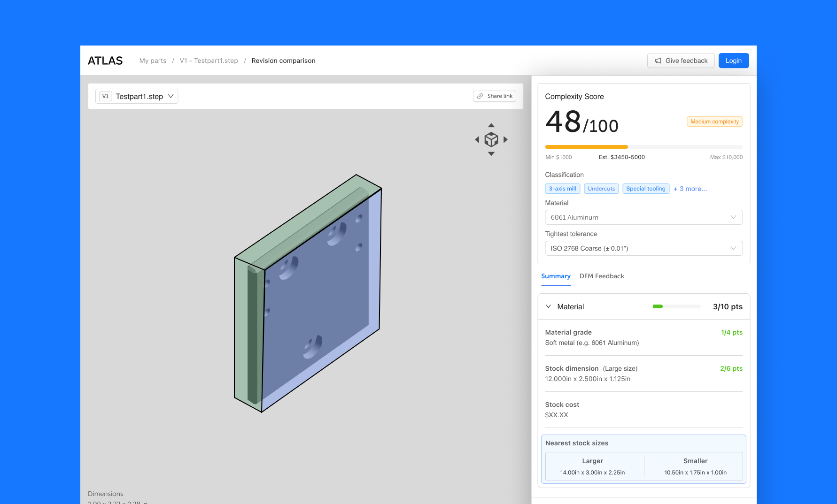Open the 6061 Aluminum material dropdown
Image resolution: width=837 pixels, height=504 pixels.
point(643,217)
